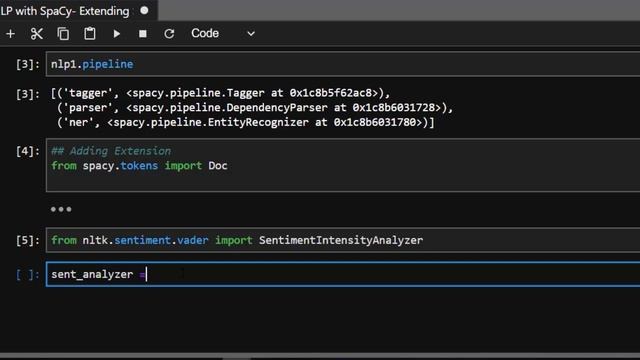Interrupt the kernel with the stop icon
The height and width of the screenshot is (360, 640).
coord(143,34)
